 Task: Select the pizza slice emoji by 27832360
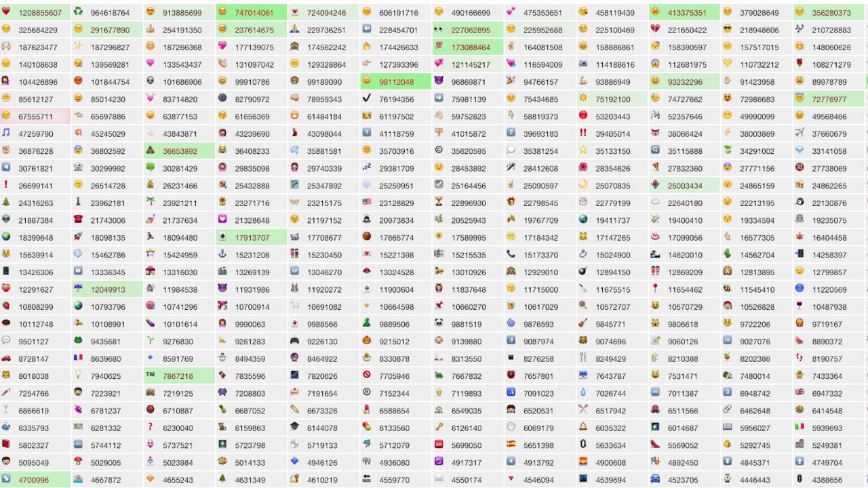[x=656, y=167]
